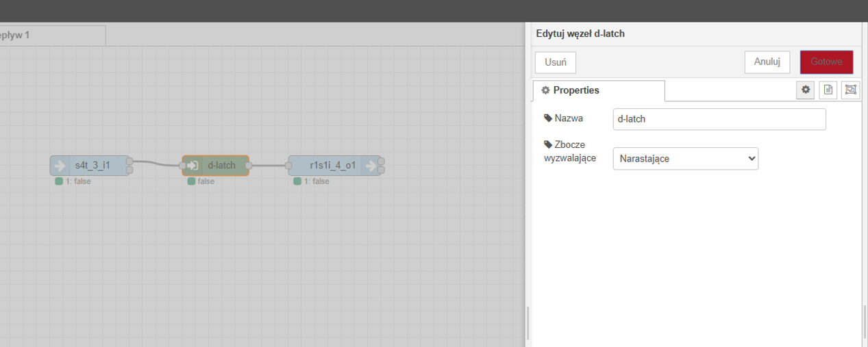The image size is (868, 347).
Task: Click green status dot under s4t_3_i1
Action: pyautogui.click(x=59, y=181)
